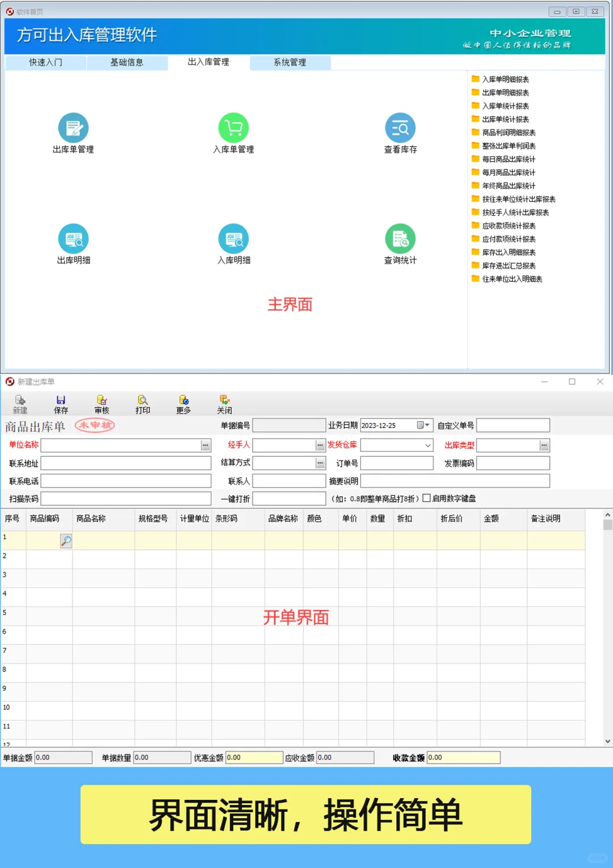Click 打印 to print the order
The width and height of the screenshot is (613, 868).
pyautogui.click(x=142, y=404)
